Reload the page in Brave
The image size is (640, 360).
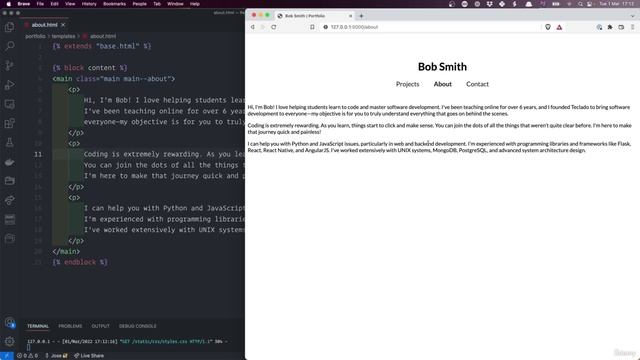click(x=273, y=27)
